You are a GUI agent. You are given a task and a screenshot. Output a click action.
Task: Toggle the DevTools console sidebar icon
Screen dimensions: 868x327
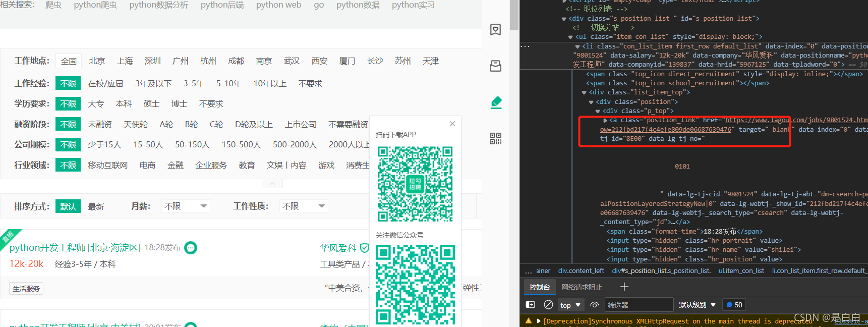point(531,305)
